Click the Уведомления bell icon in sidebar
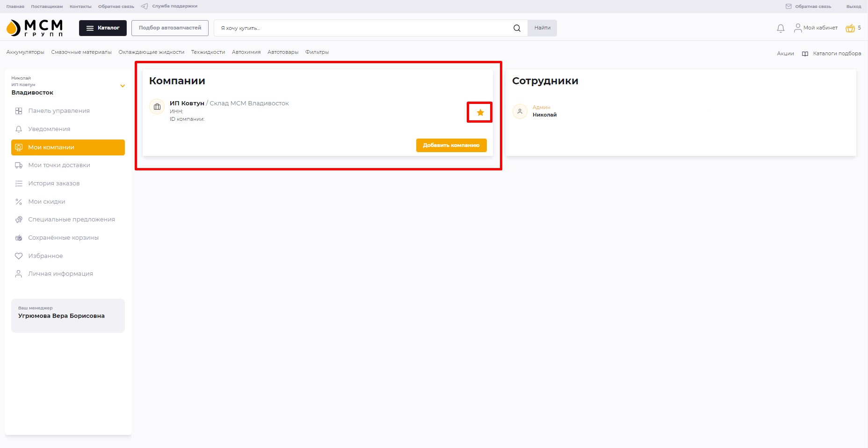 pyautogui.click(x=19, y=129)
